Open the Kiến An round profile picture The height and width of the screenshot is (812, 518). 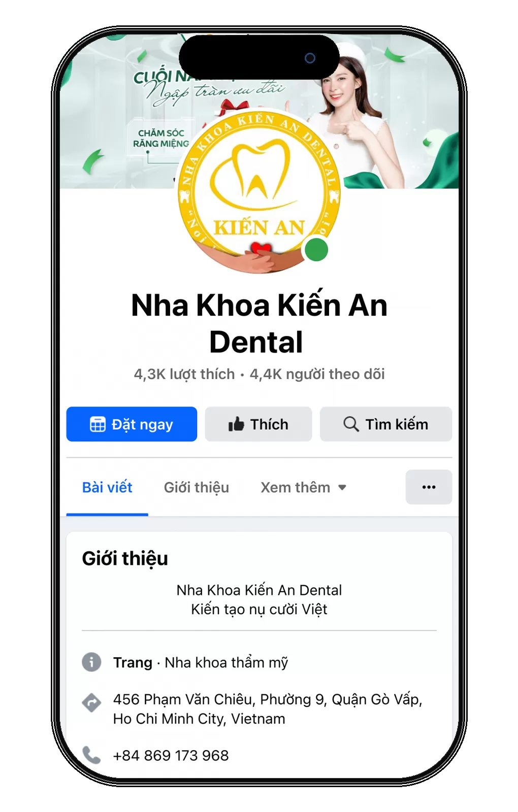[x=259, y=192]
